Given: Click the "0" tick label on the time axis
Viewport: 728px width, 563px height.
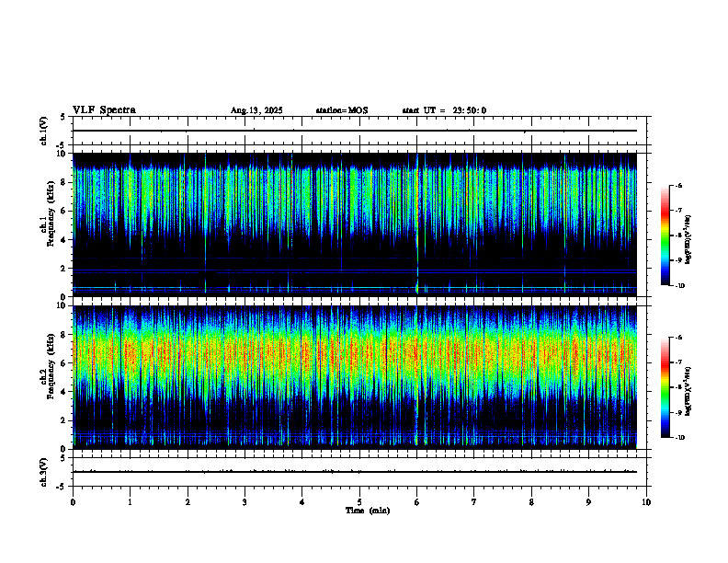Looking at the screenshot, I should pyautogui.click(x=73, y=502).
